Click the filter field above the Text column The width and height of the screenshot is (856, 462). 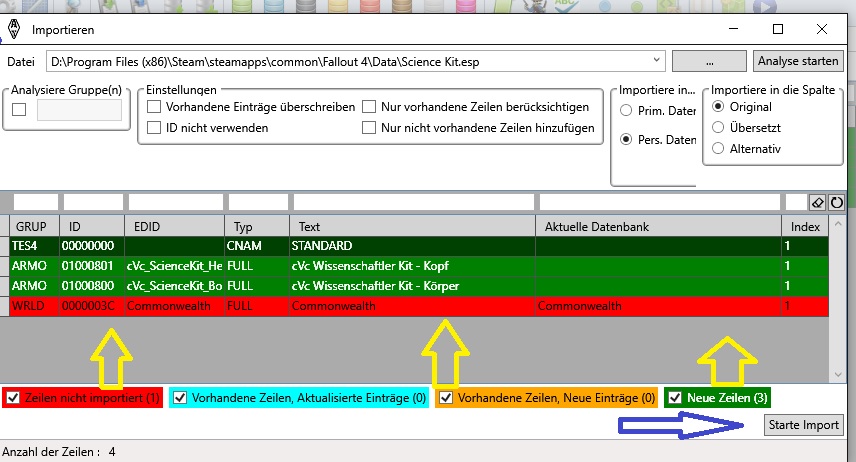tap(414, 202)
